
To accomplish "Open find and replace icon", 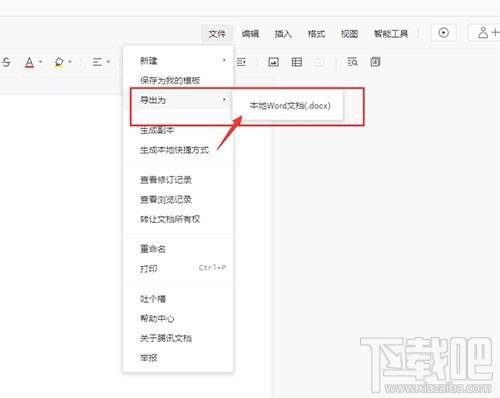I will click(x=352, y=62).
